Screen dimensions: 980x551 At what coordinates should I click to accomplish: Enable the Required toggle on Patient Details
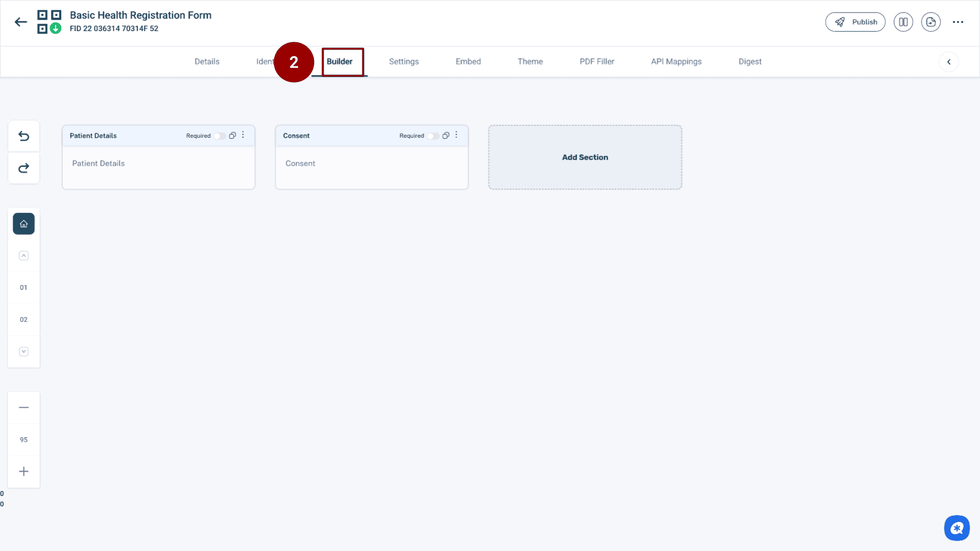click(220, 136)
